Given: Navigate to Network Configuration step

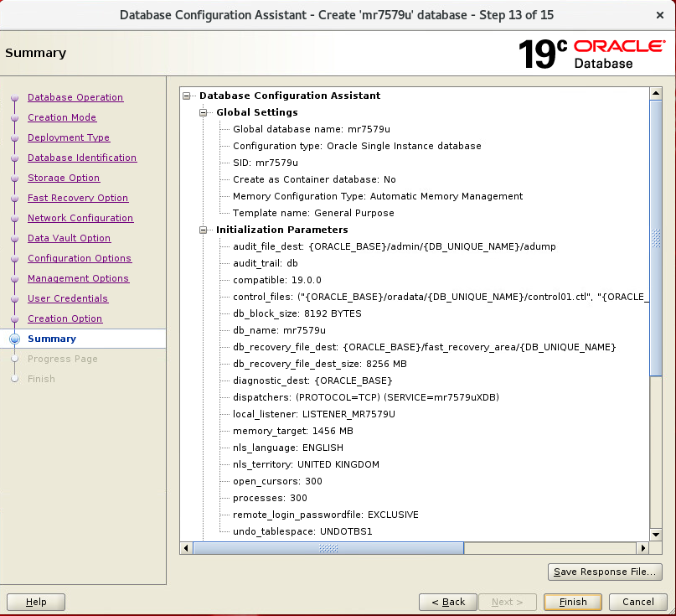Looking at the screenshot, I should [x=80, y=218].
